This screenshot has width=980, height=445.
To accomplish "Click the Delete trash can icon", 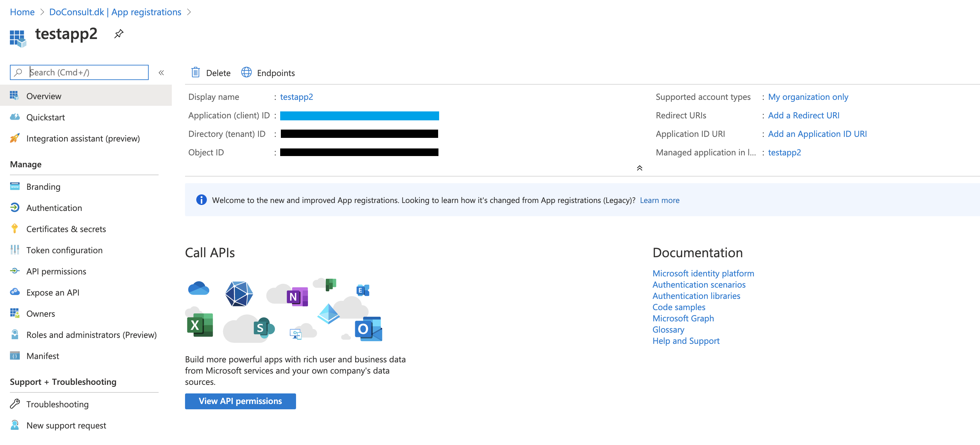I will 196,72.
